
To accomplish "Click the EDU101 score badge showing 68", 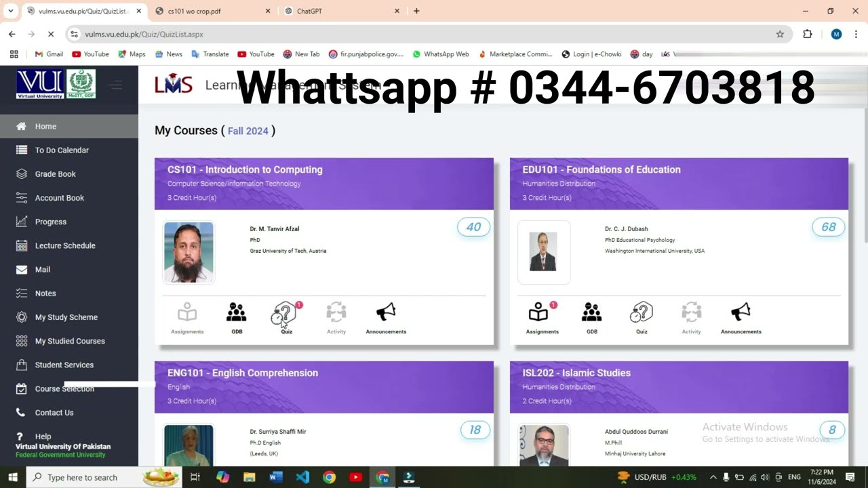I will pos(829,227).
